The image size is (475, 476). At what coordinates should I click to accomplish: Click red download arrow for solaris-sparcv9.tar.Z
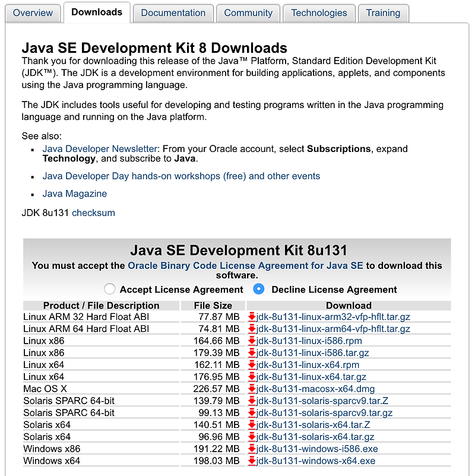tap(252, 401)
